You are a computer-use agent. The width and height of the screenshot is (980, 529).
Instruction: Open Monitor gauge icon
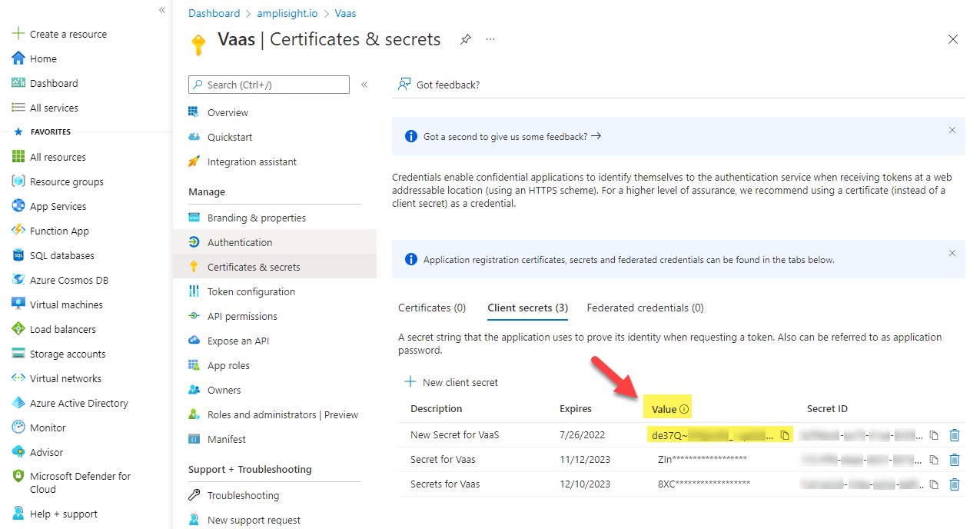(x=18, y=428)
